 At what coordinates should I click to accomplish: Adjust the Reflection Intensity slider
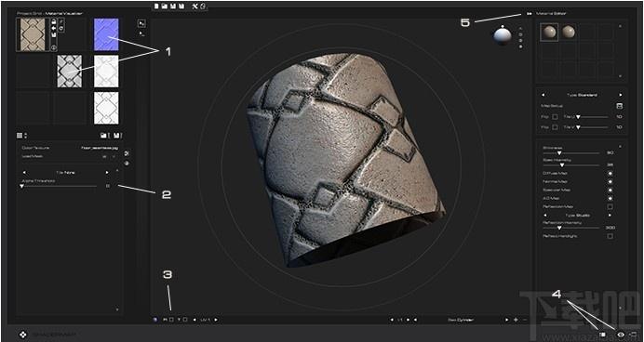click(571, 228)
